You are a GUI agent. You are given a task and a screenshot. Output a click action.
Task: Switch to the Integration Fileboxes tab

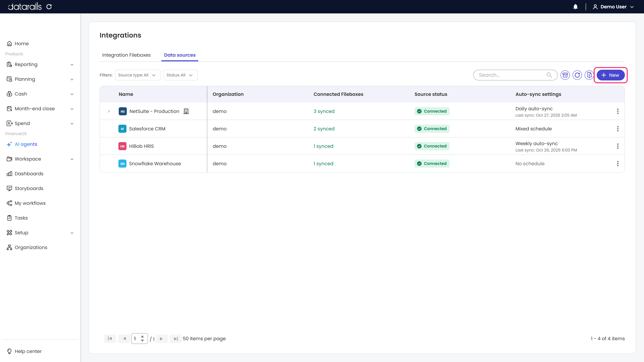click(x=126, y=55)
